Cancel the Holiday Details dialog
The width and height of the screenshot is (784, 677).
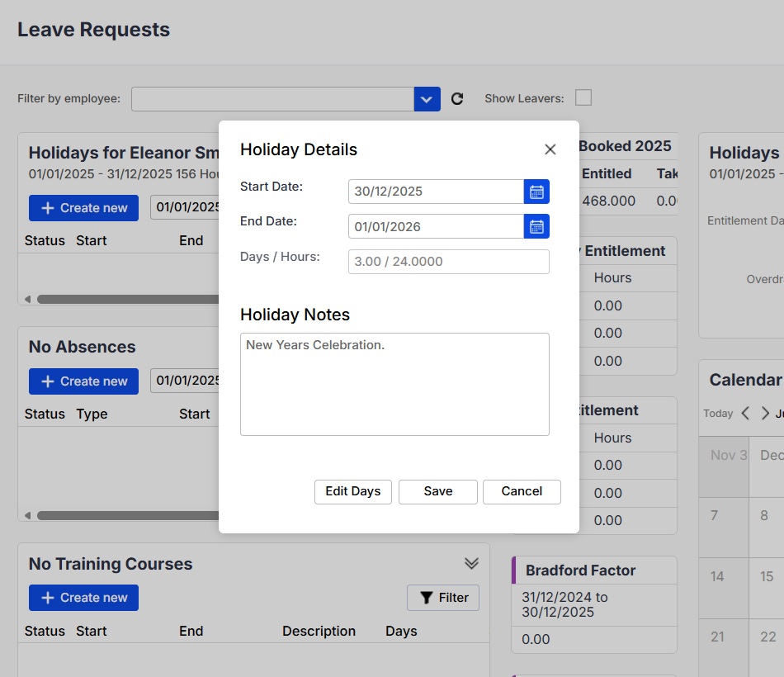click(x=522, y=491)
